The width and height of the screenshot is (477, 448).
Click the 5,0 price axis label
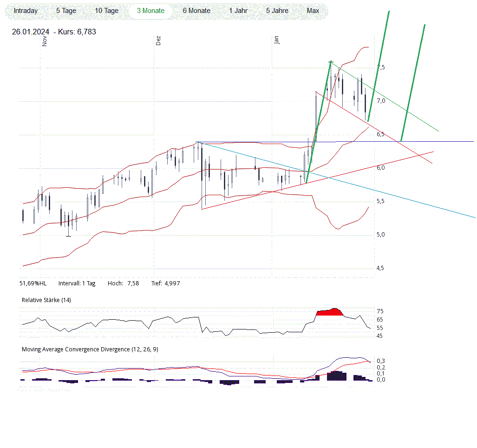coord(380,235)
